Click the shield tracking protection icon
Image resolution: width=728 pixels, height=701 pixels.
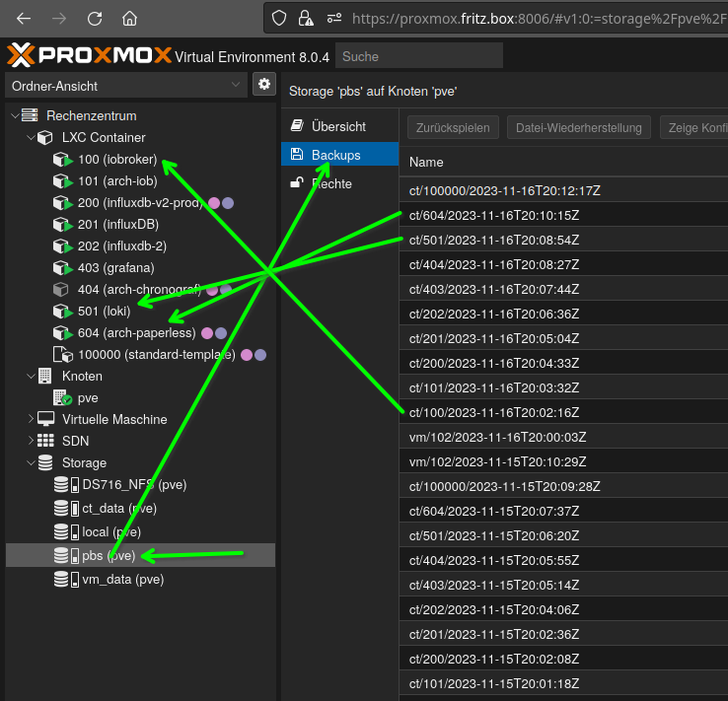(279, 19)
